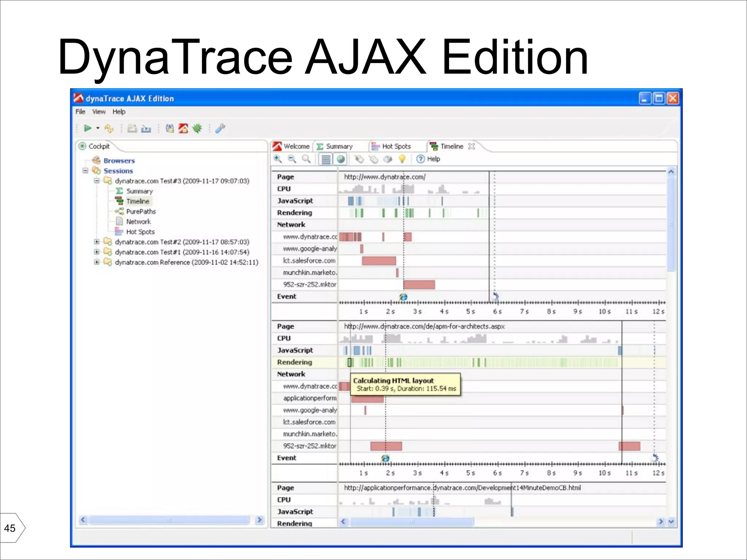The height and width of the screenshot is (560, 747).
Task: Open the Help menu in menu bar
Action: pyautogui.click(x=119, y=112)
